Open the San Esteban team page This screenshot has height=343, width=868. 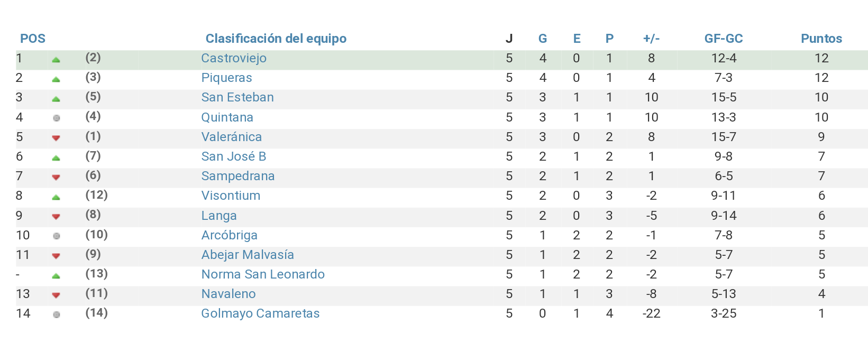[237, 97]
